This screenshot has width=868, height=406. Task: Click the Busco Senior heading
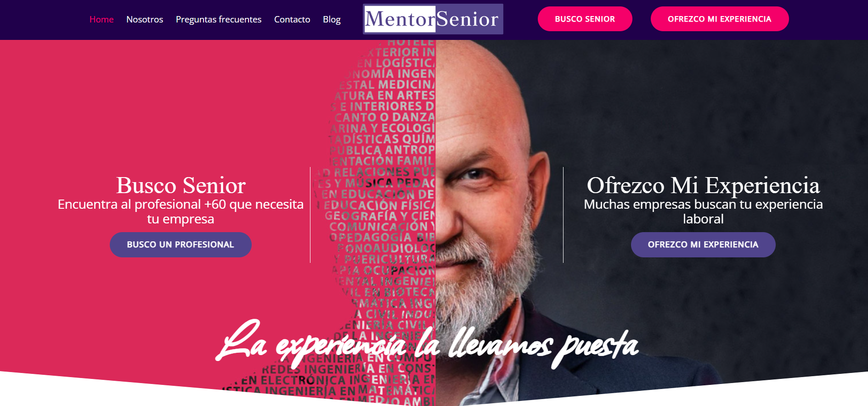181,185
